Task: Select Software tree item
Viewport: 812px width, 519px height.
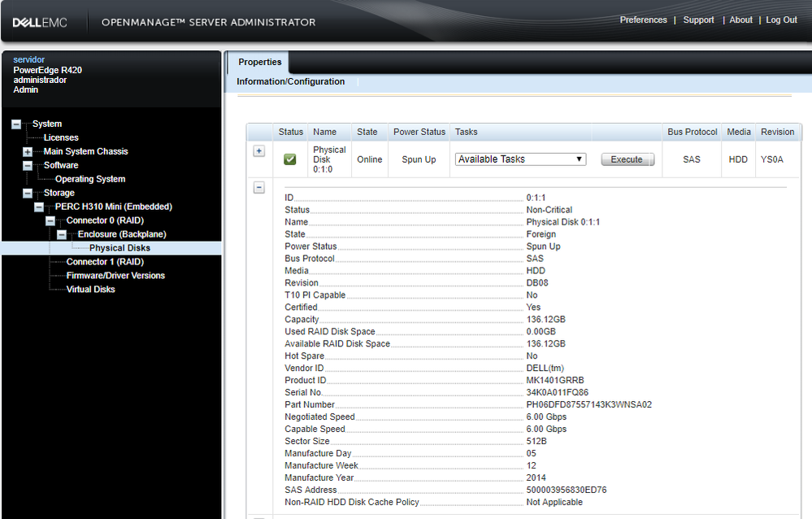Action: point(61,165)
